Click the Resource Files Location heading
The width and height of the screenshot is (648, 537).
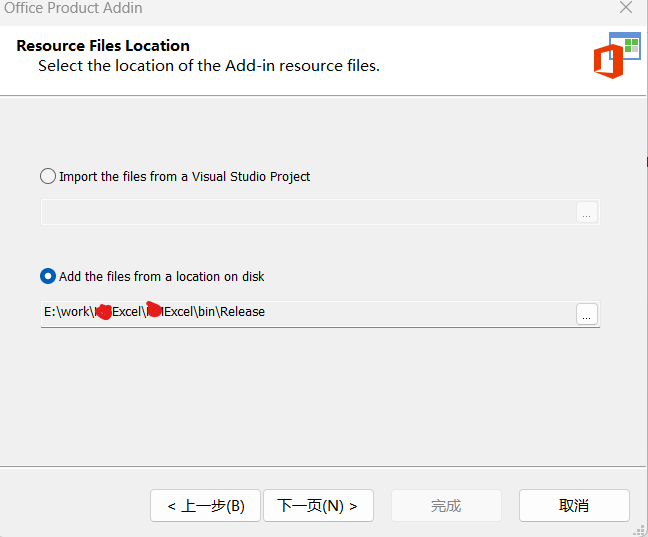click(x=103, y=45)
